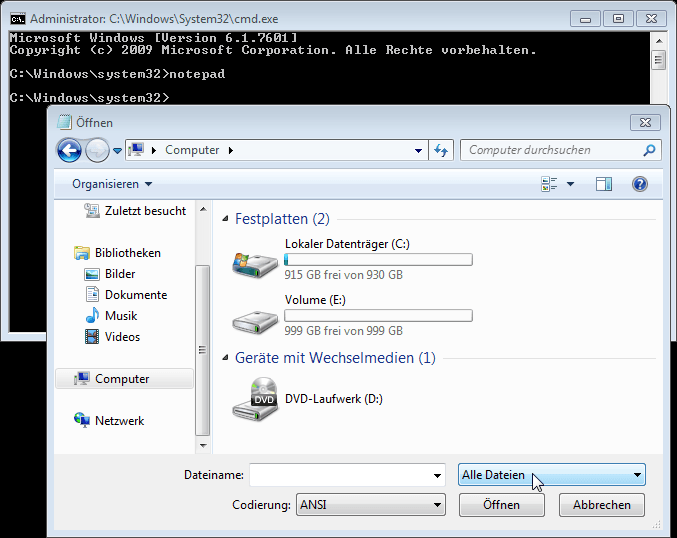Click the Festplatten (2) group header
The image size is (677, 538).
click(282, 219)
